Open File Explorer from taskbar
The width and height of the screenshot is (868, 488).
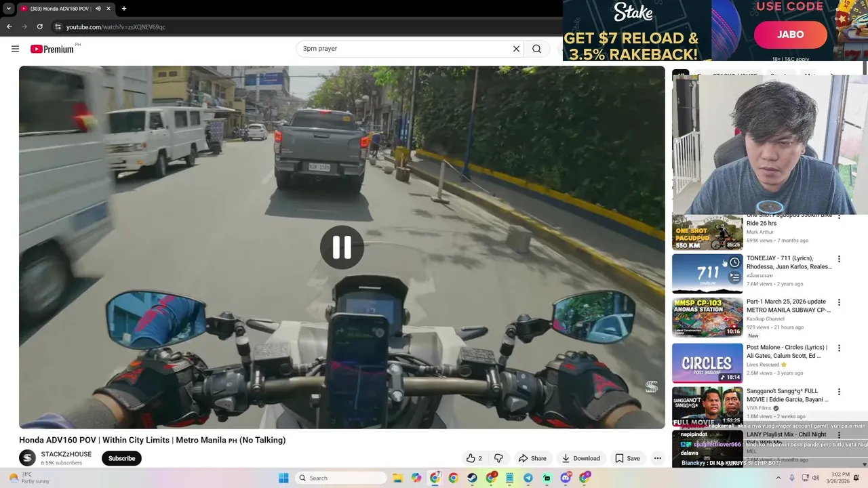[398, 478]
